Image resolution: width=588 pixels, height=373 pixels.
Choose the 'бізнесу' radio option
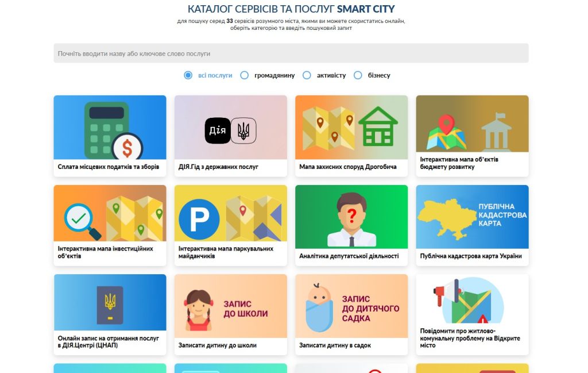click(358, 75)
